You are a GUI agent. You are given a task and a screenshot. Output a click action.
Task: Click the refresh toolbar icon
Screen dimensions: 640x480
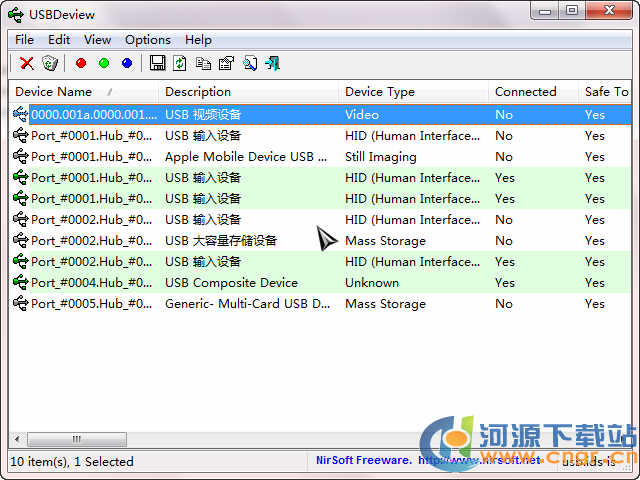[180, 63]
